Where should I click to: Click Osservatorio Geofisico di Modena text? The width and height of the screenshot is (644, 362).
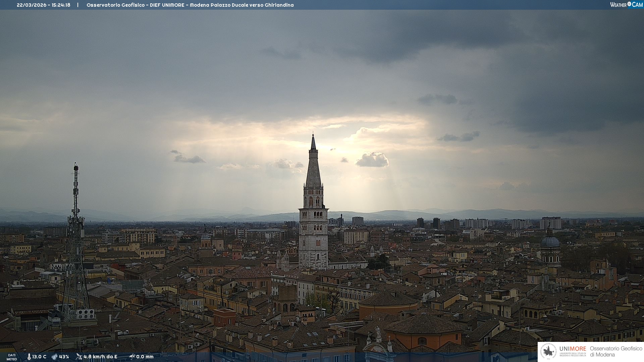click(x=616, y=351)
